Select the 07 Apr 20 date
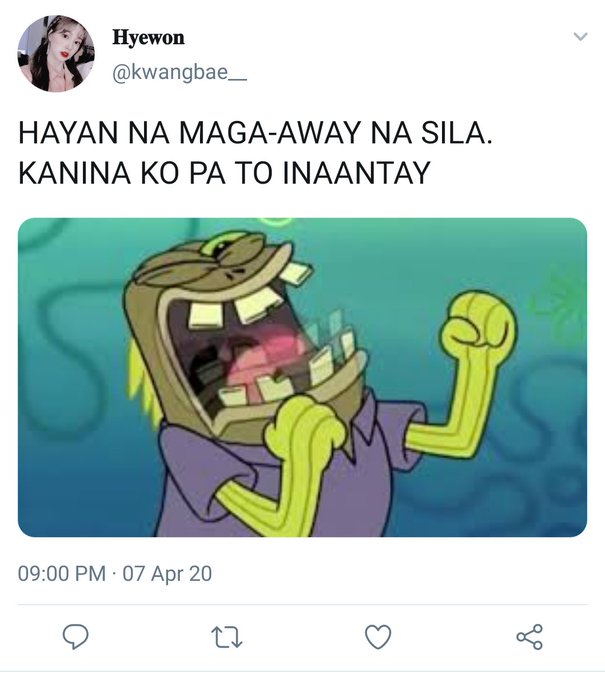 (x=167, y=573)
